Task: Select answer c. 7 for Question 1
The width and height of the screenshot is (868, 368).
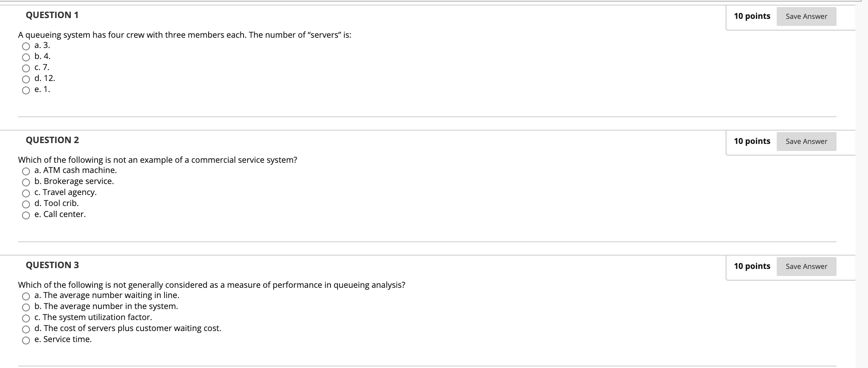Action: coord(25,68)
